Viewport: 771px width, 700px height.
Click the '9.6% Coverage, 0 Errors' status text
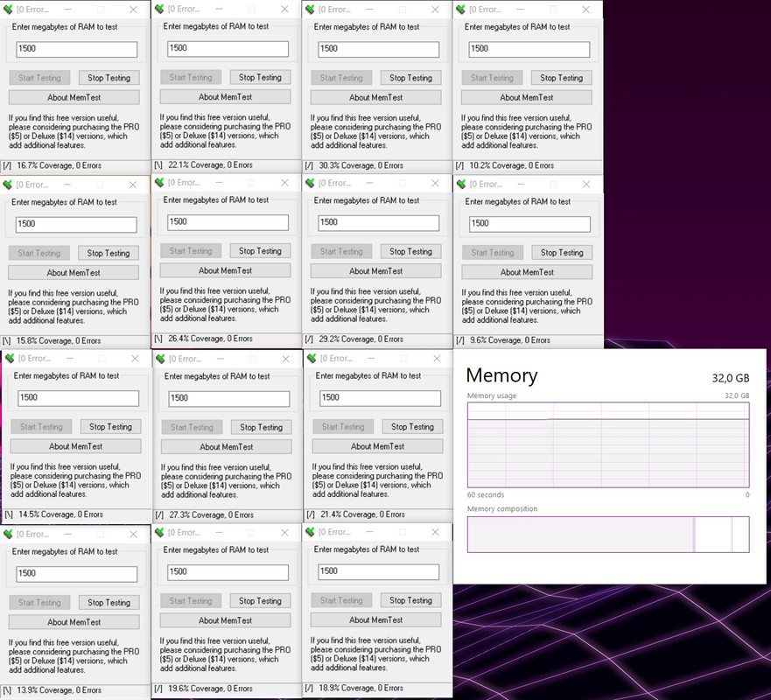point(510,340)
